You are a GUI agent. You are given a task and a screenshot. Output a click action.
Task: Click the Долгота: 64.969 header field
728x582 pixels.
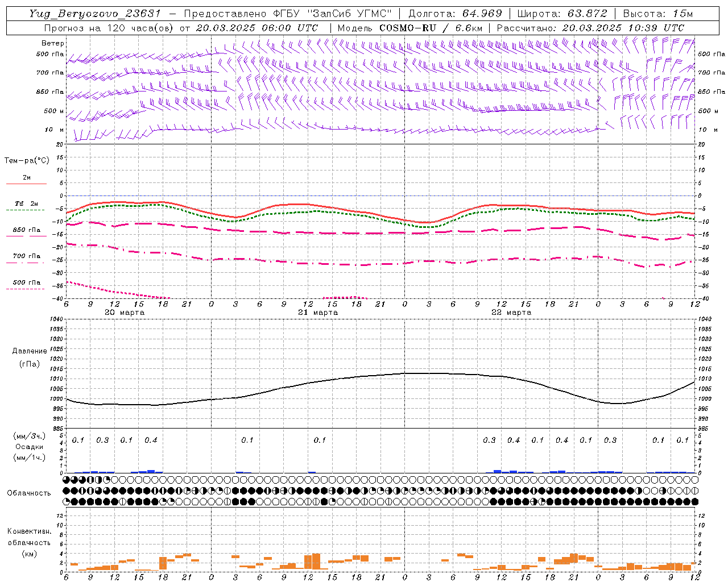point(455,14)
